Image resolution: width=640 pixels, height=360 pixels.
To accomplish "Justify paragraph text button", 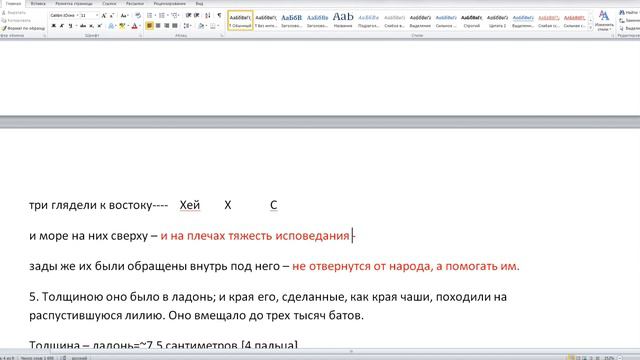I will (x=175, y=26).
